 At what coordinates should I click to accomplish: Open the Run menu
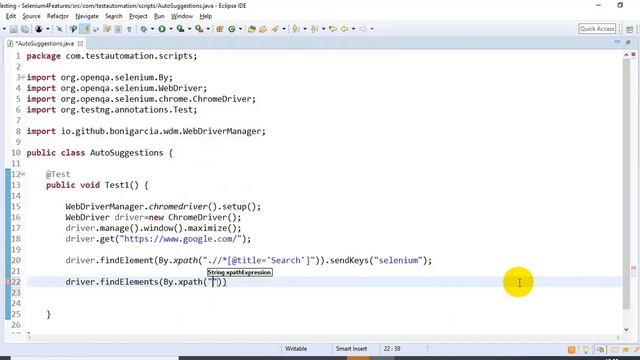[159, 16]
